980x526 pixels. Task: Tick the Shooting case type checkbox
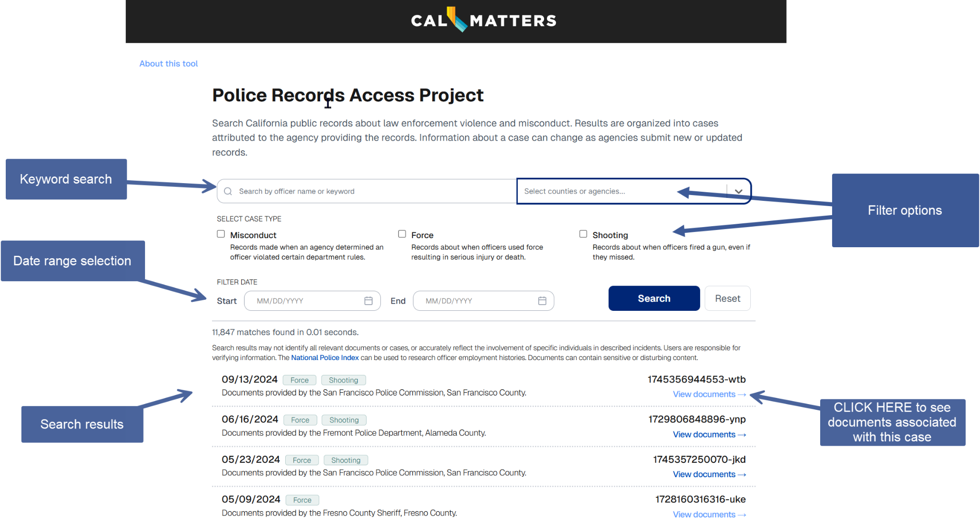pos(583,234)
